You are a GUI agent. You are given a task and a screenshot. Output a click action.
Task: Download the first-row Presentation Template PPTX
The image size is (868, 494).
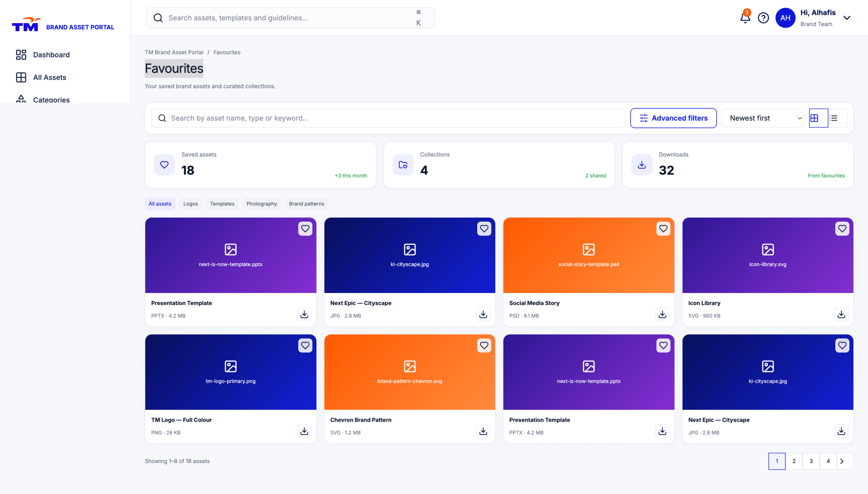pyautogui.click(x=304, y=314)
